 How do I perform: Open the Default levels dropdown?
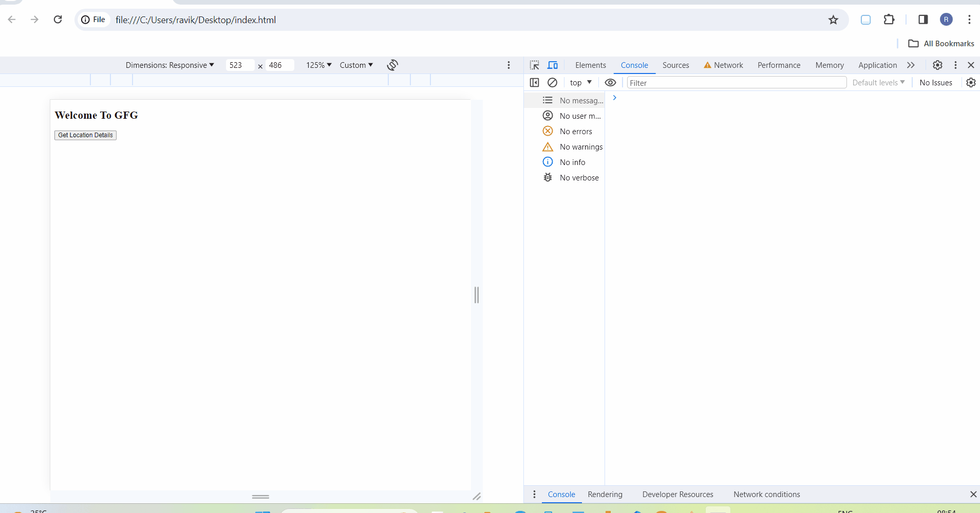(878, 82)
